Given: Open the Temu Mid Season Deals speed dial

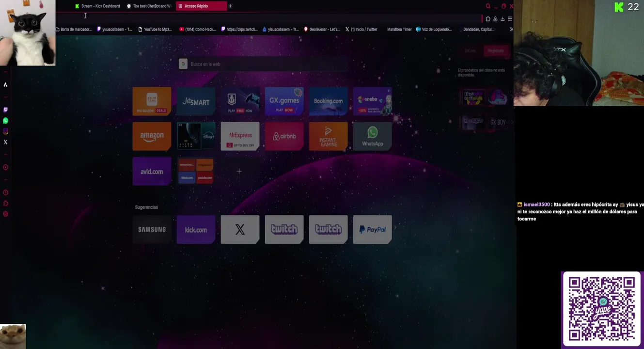Looking at the screenshot, I should point(152,101).
